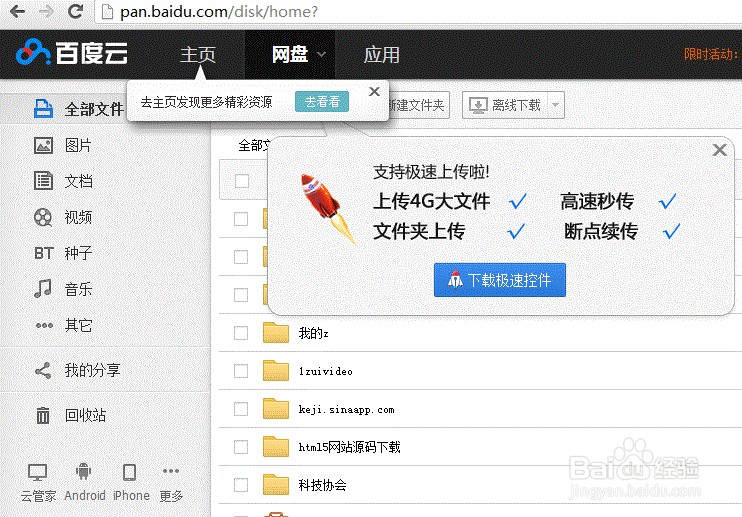Click the picture icon beside 图片
Screen dimensions: 742x517
43,145
